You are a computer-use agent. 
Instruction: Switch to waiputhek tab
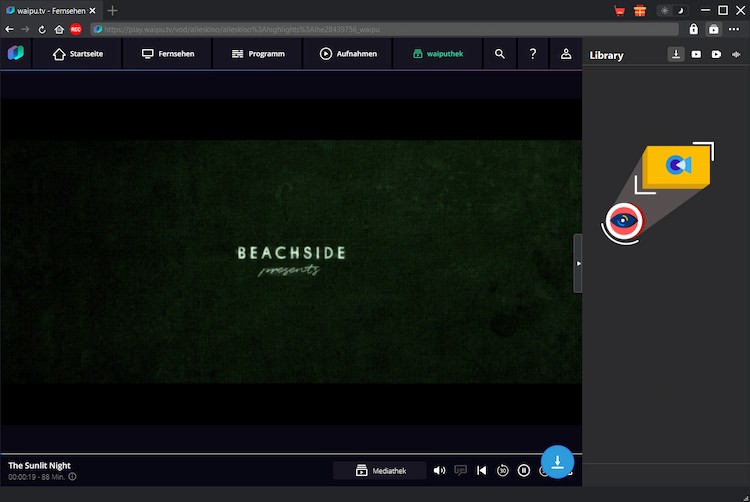coord(438,54)
